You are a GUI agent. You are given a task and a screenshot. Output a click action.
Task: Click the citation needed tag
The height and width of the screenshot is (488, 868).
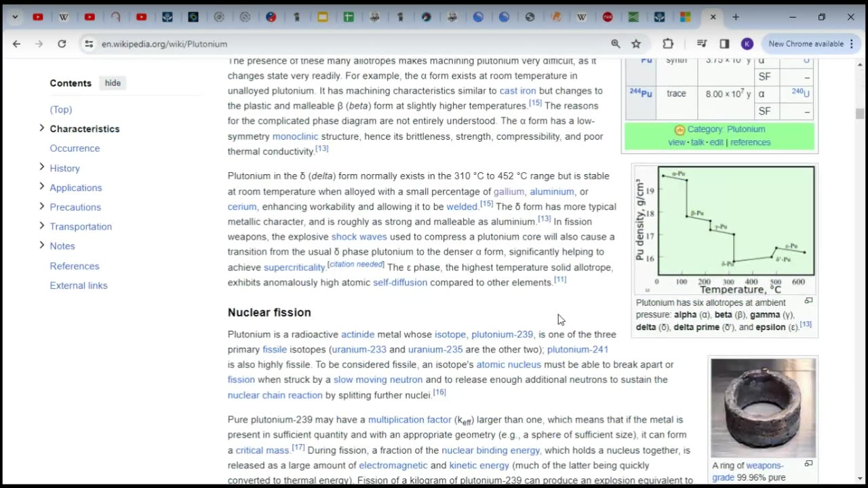tap(355, 264)
